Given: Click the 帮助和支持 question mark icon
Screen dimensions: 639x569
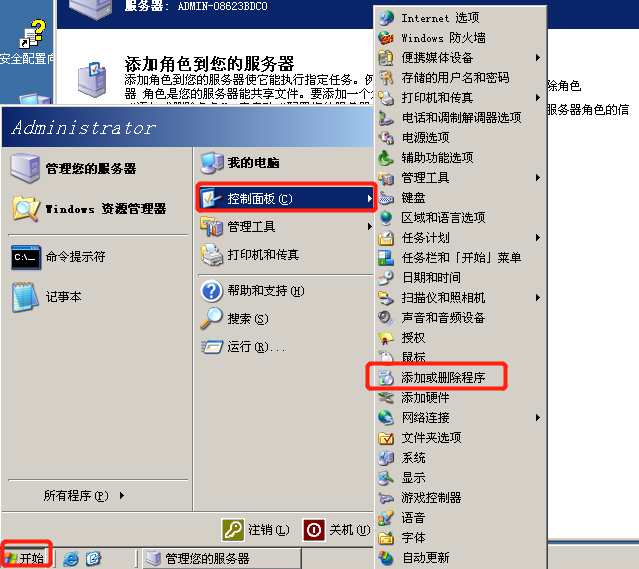Looking at the screenshot, I should click(x=212, y=291).
